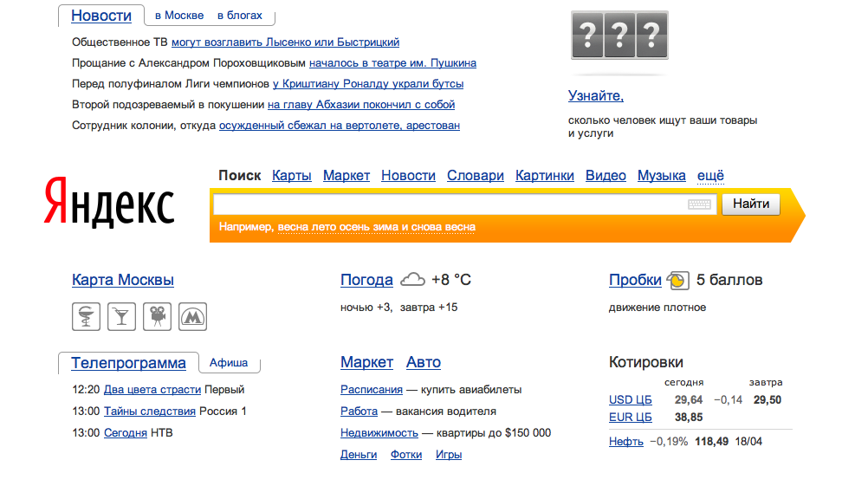The height and width of the screenshot is (499, 868).
Task: Open the Работа jobs link
Action: (359, 412)
